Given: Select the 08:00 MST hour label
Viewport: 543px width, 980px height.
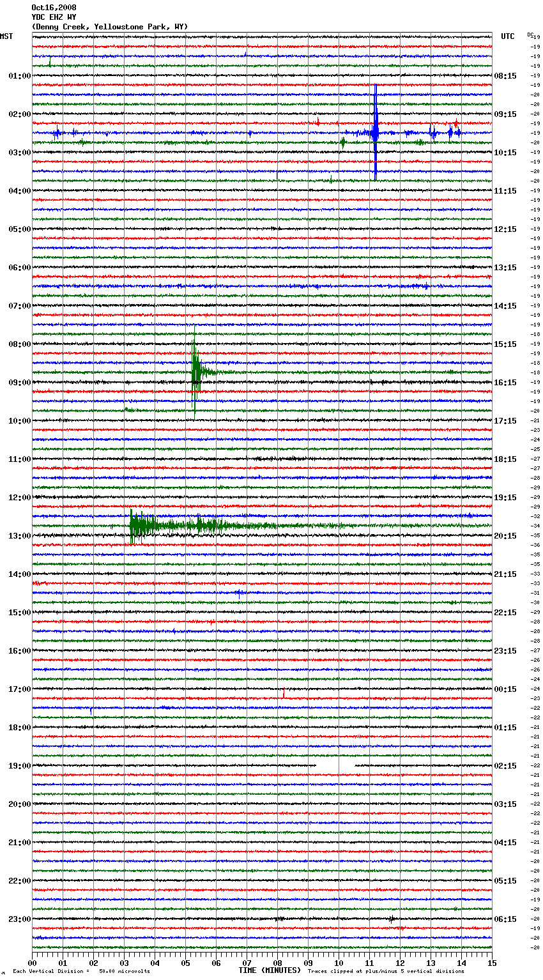Looking at the screenshot, I should click(x=20, y=344).
